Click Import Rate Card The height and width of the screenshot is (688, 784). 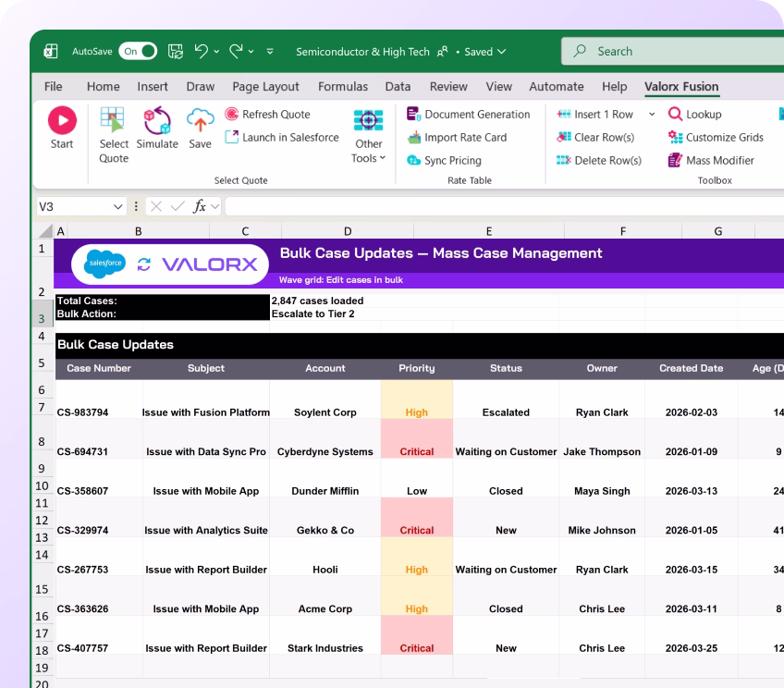[457, 138]
